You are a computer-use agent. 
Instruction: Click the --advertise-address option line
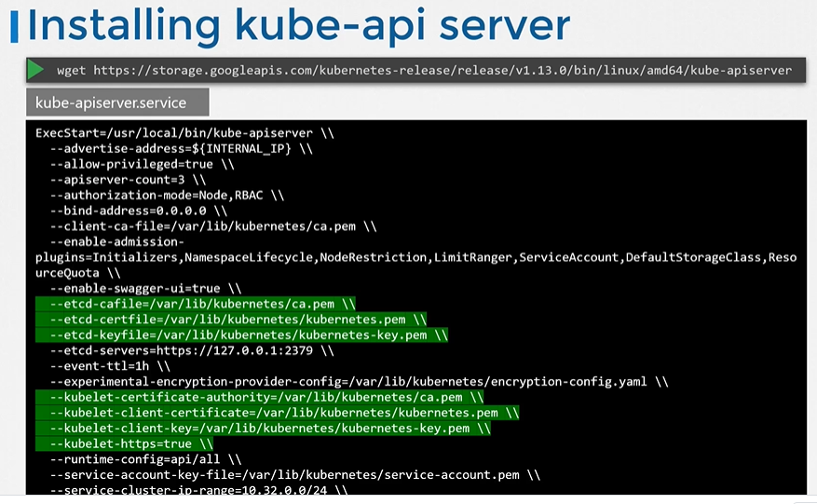coord(173,149)
